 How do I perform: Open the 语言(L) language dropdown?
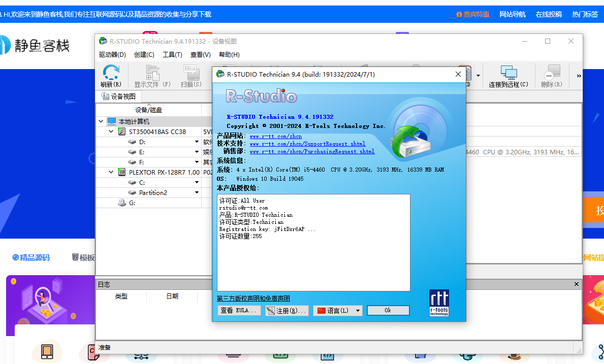[x=358, y=311]
